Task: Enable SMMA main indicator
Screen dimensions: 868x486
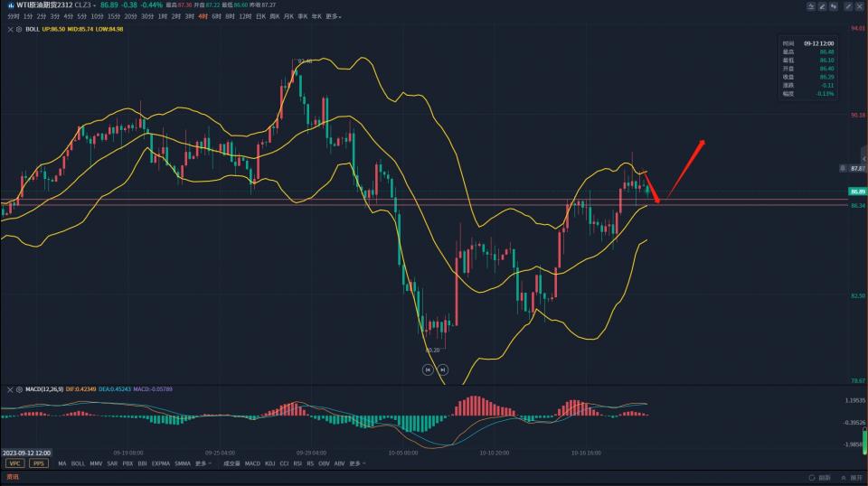Action: click(x=183, y=463)
